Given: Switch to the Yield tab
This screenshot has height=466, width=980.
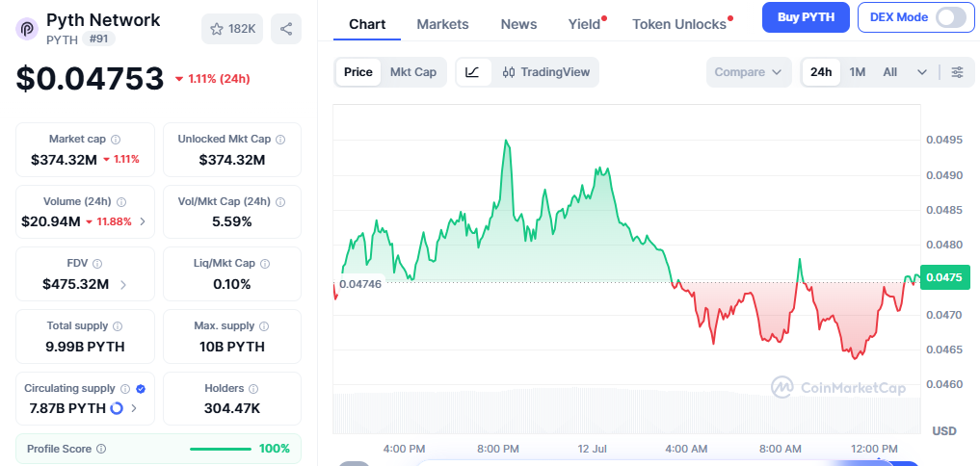Looking at the screenshot, I should pyautogui.click(x=584, y=24).
